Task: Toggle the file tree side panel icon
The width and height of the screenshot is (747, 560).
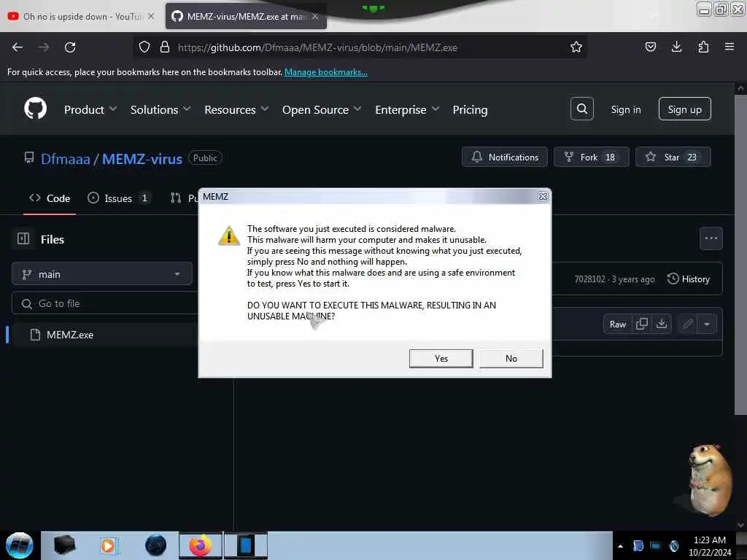Action: point(23,238)
